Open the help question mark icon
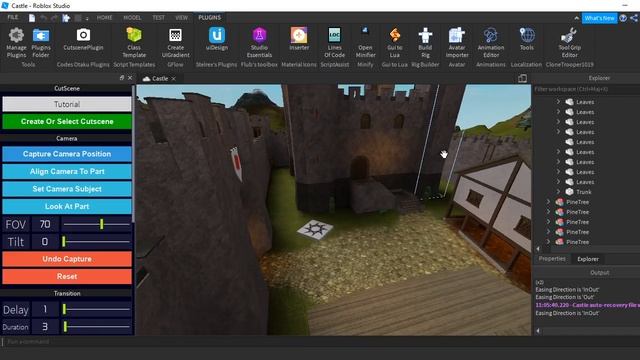 coord(623,18)
